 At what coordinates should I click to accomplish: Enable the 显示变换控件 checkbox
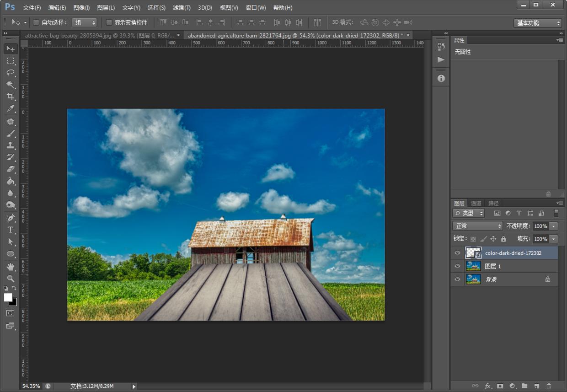(109, 22)
